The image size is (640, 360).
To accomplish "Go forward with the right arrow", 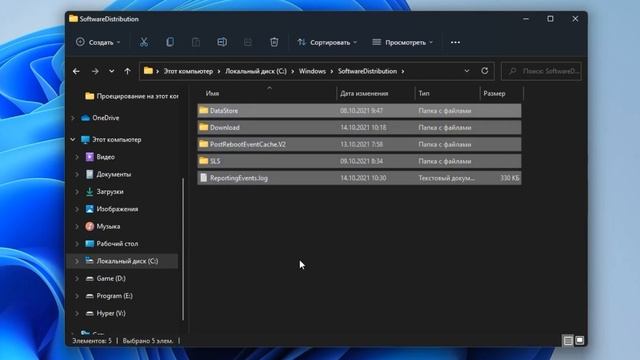I will coord(95,71).
